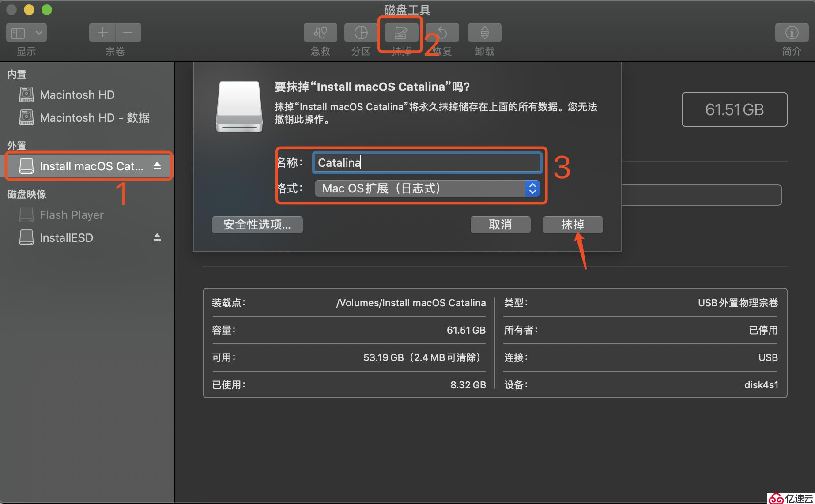Click the name field containing Catalina
This screenshot has height=504, width=815.
point(426,163)
